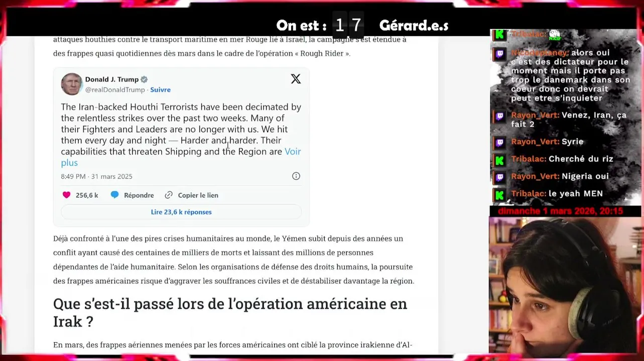The width and height of the screenshot is (644, 361).
Task: Click the Copier le lien chain icon
Action: (169, 195)
